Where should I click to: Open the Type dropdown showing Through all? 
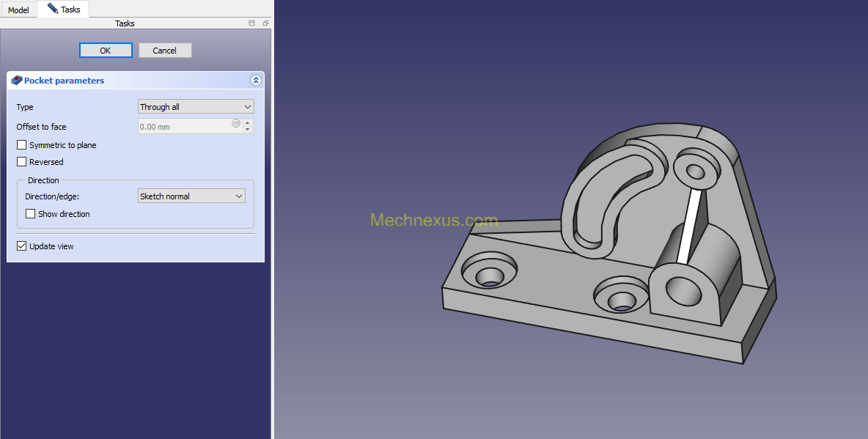[196, 107]
